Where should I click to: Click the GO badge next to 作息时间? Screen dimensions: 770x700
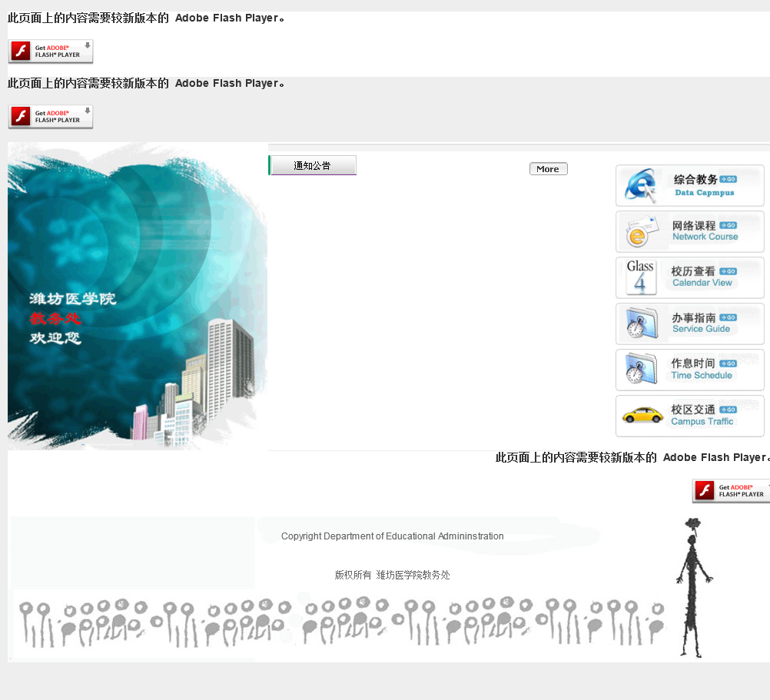tap(729, 363)
